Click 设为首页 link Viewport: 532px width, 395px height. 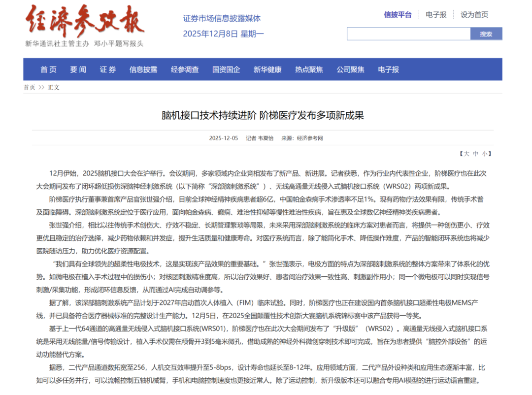tap(474, 15)
